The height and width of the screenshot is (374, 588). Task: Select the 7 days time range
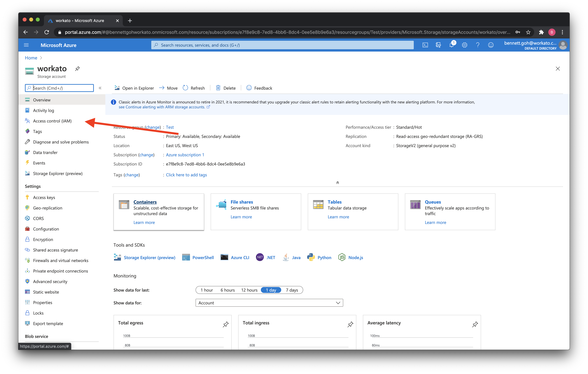coord(292,290)
